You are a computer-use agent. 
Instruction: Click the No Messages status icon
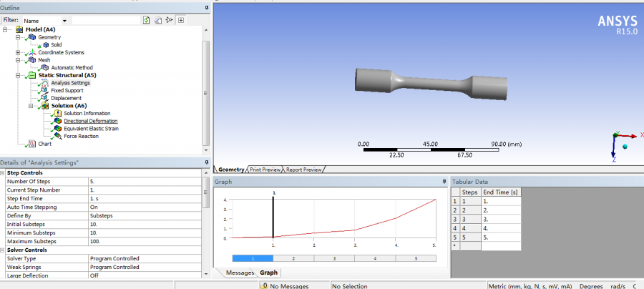pos(264,285)
